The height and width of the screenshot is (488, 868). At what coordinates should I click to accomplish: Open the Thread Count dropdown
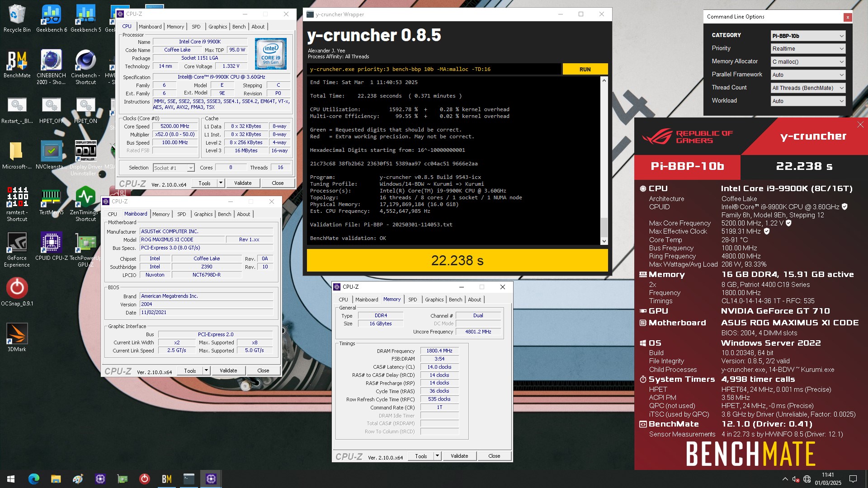(x=808, y=88)
